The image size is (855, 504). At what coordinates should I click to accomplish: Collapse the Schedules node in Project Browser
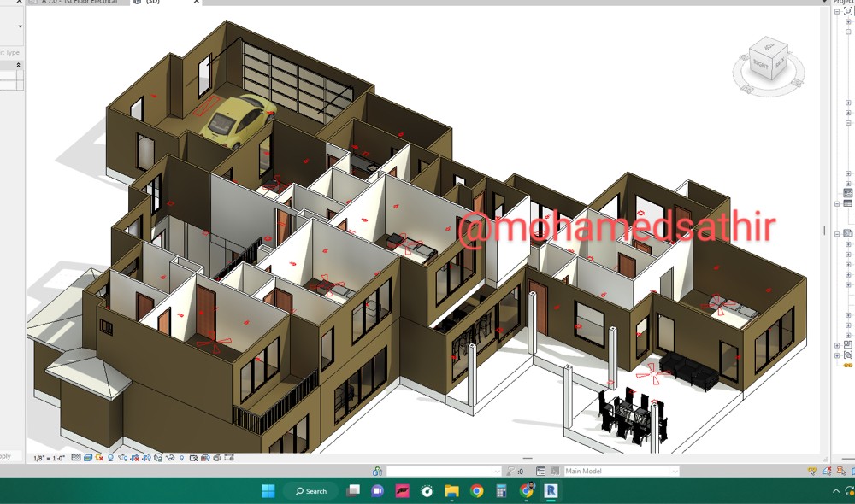coord(837,204)
